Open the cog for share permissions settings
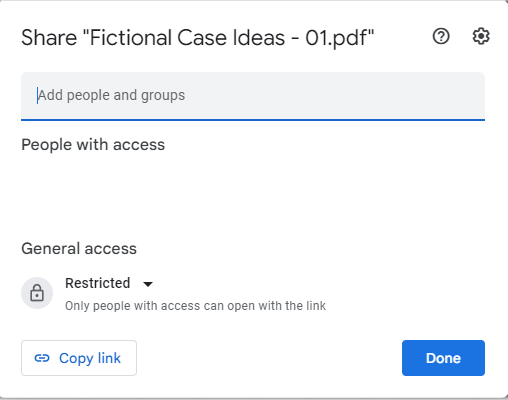 click(481, 36)
